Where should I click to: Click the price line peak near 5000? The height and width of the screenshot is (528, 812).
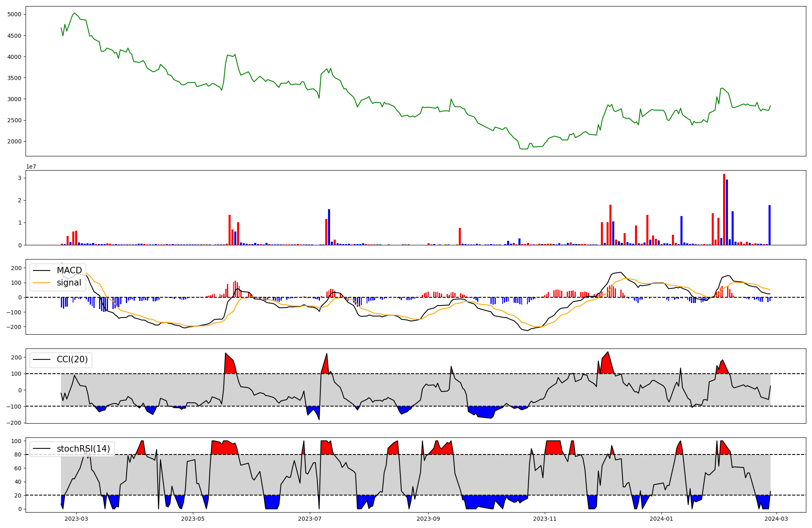tap(74, 13)
